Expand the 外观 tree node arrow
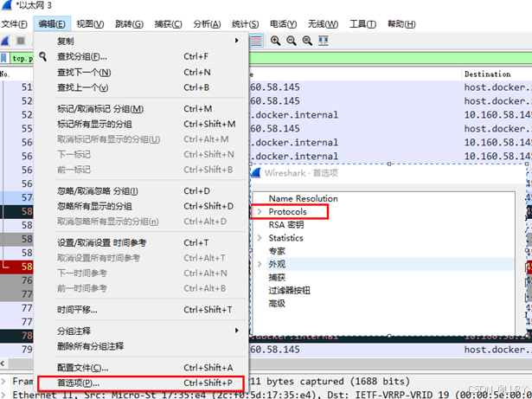 coord(260,264)
